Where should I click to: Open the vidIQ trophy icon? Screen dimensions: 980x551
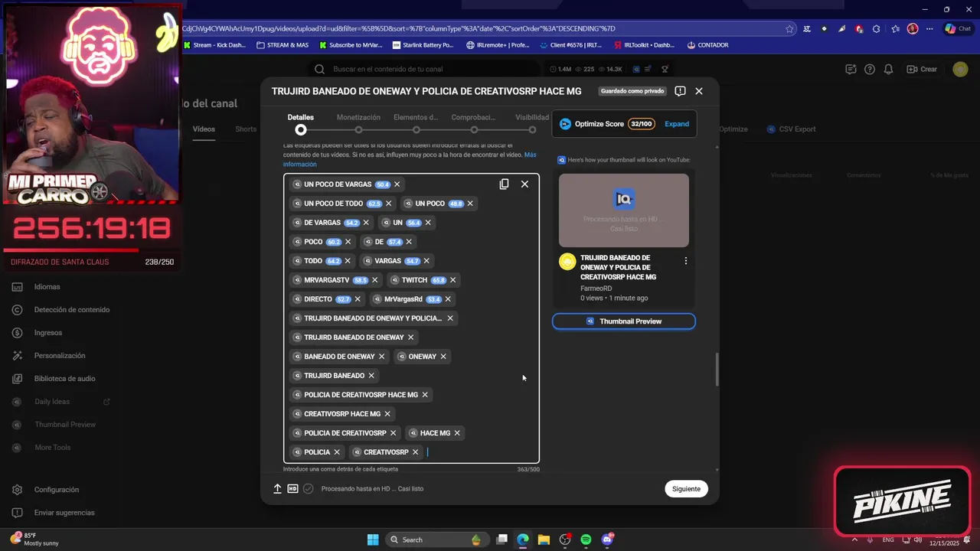[665, 69]
